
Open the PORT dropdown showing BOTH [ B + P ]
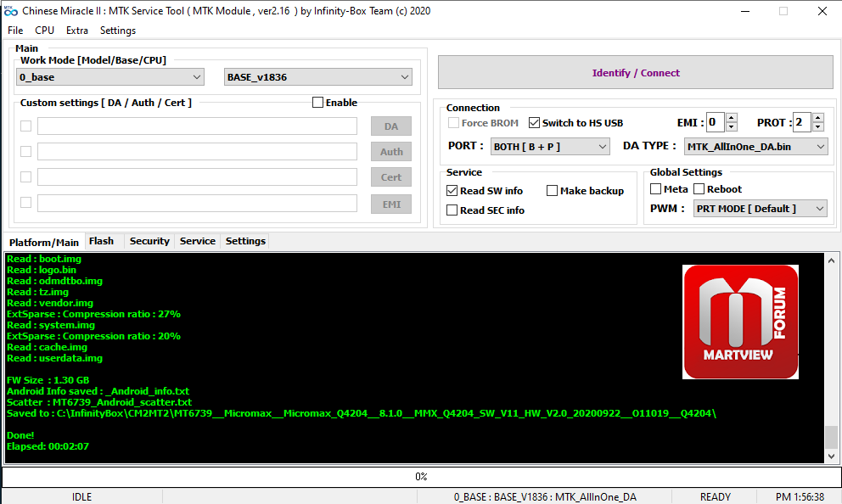[550, 147]
